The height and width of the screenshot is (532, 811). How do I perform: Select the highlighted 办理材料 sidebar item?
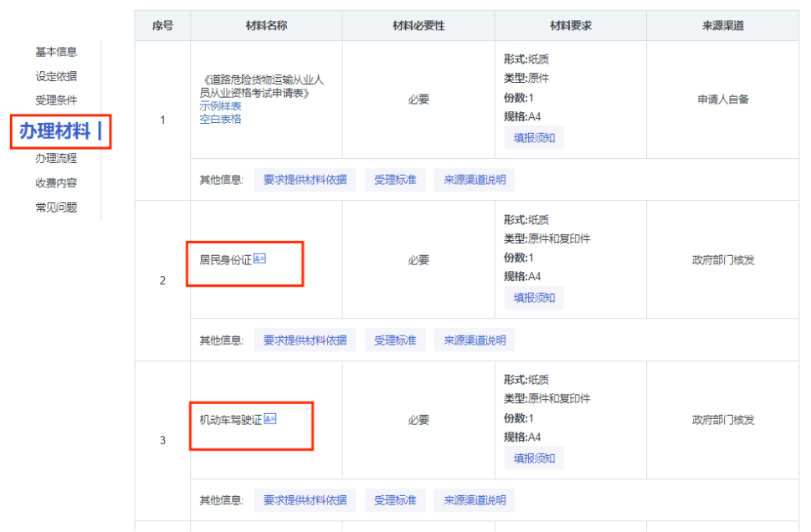tap(55, 130)
